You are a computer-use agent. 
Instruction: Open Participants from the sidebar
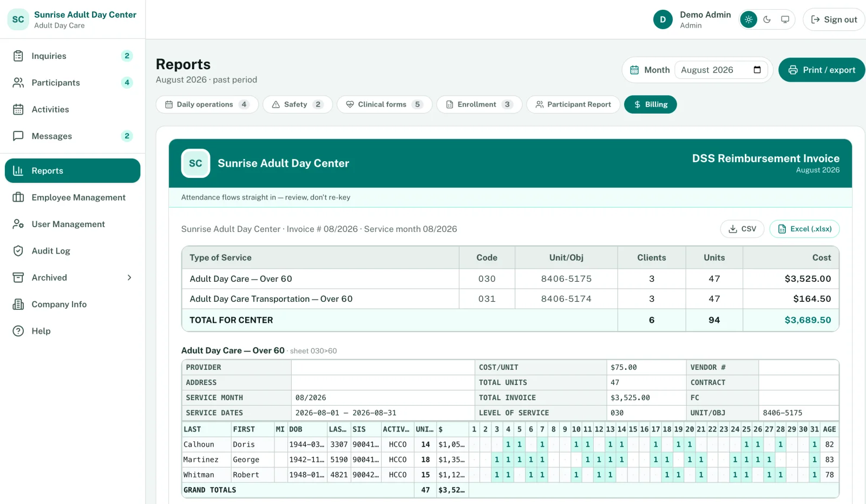73,83
